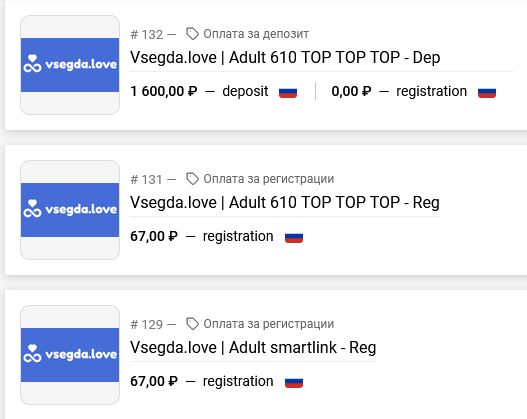Image resolution: width=527 pixels, height=419 pixels.
Task: Select the 1 600,00 ₽ deposit payout
Action: [164, 91]
